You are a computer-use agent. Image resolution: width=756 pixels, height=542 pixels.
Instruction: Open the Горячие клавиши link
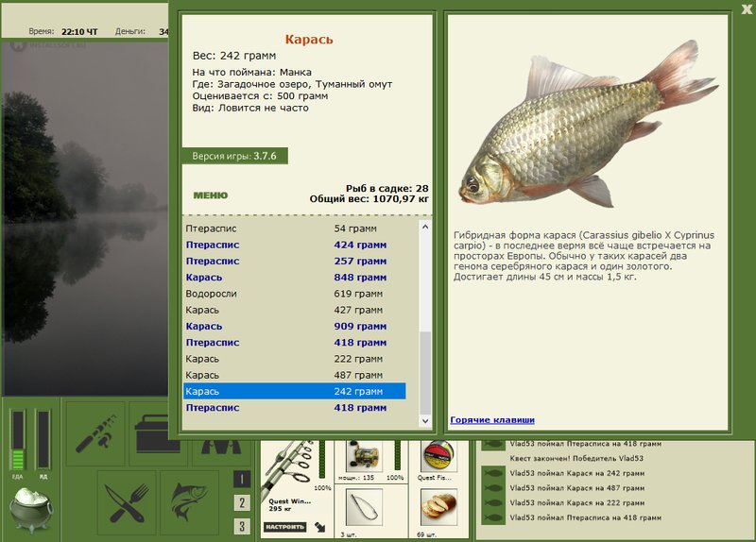tap(492, 420)
